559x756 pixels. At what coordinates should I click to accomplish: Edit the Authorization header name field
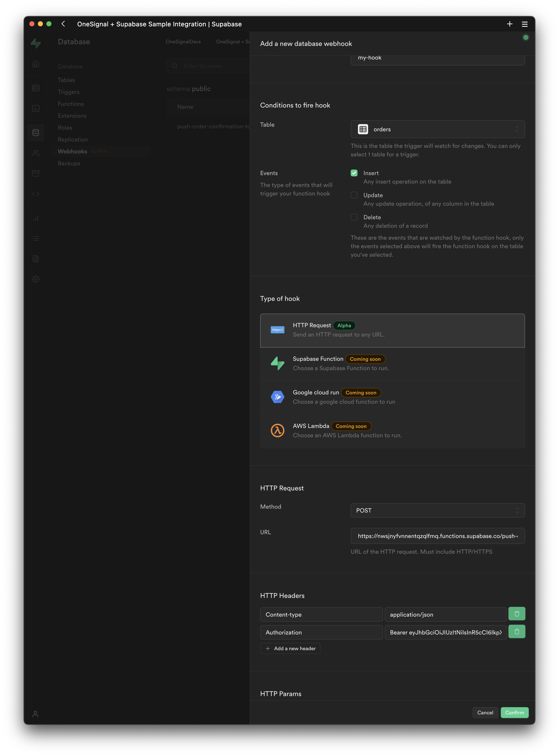coord(321,632)
